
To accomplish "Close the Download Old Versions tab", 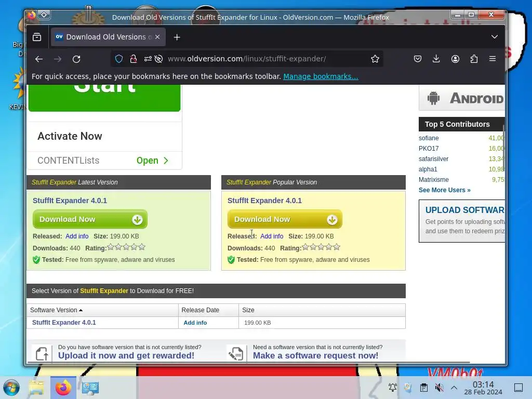I will pyautogui.click(x=157, y=37).
